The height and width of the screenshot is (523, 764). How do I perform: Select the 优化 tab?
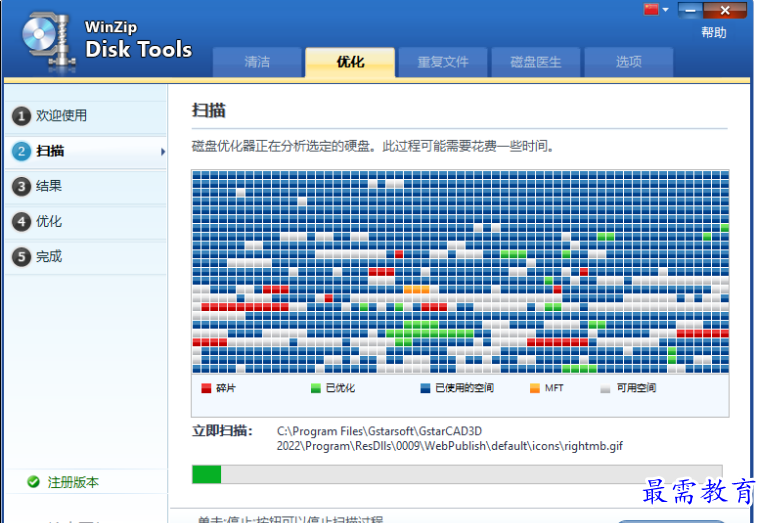coord(350,62)
